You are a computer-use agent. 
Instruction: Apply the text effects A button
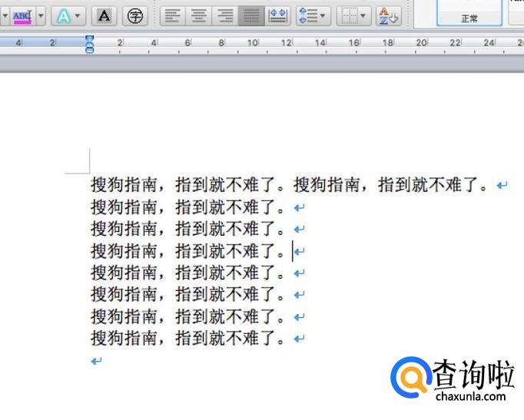pyautogui.click(x=64, y=15)
